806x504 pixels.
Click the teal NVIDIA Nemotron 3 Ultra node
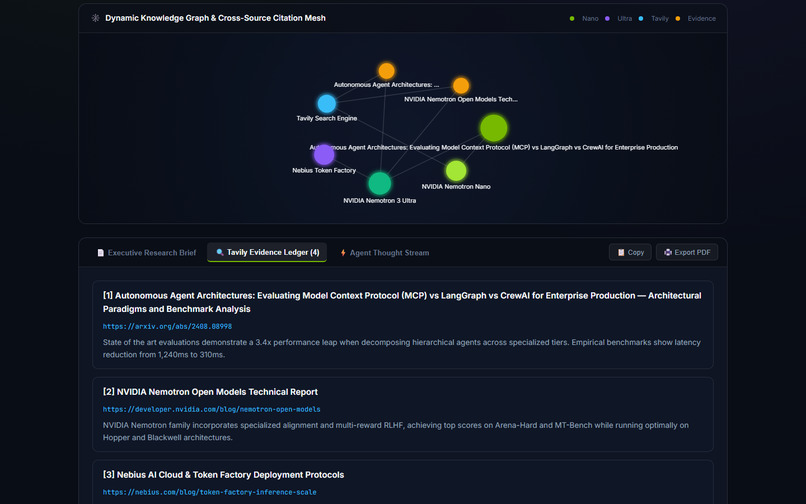(380, 184)
